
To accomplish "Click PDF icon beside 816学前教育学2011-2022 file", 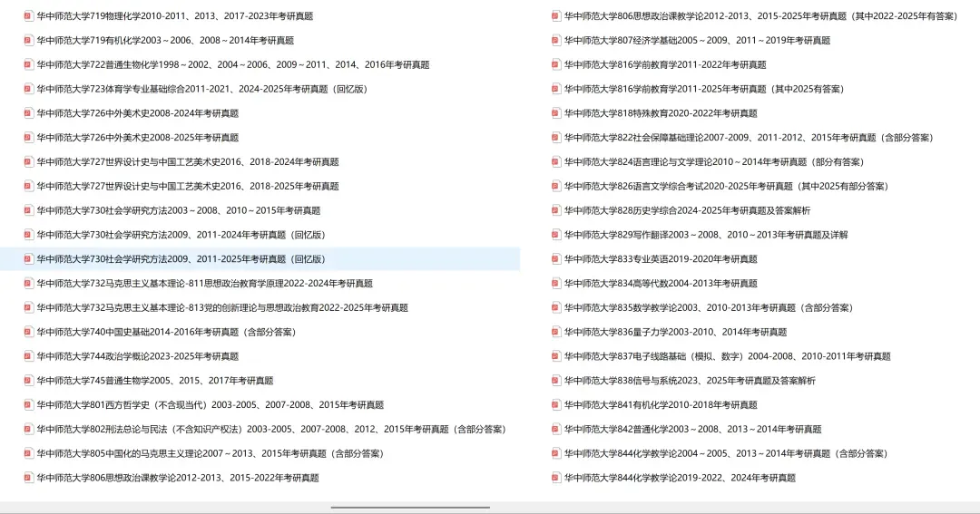I will pos(555,65).
